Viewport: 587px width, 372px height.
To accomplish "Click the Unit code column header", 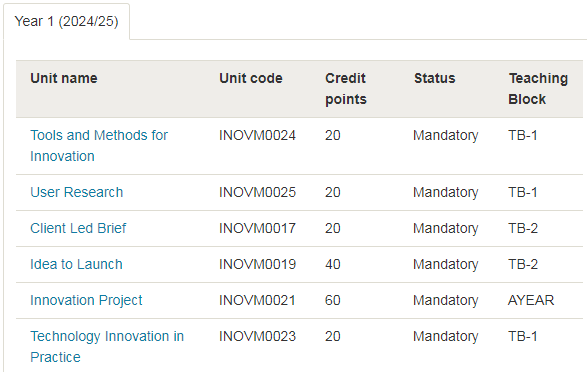I will click(x=250, y=78).
